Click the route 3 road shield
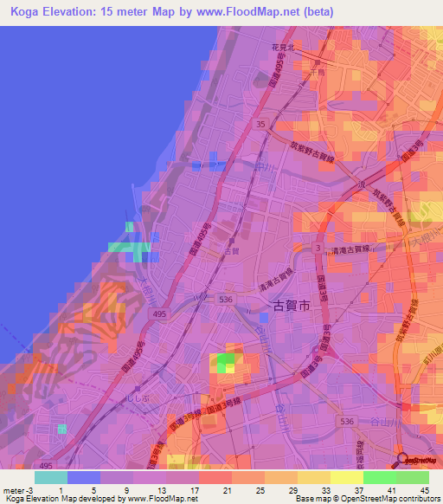The image size is (443, 504). [318, 249]
